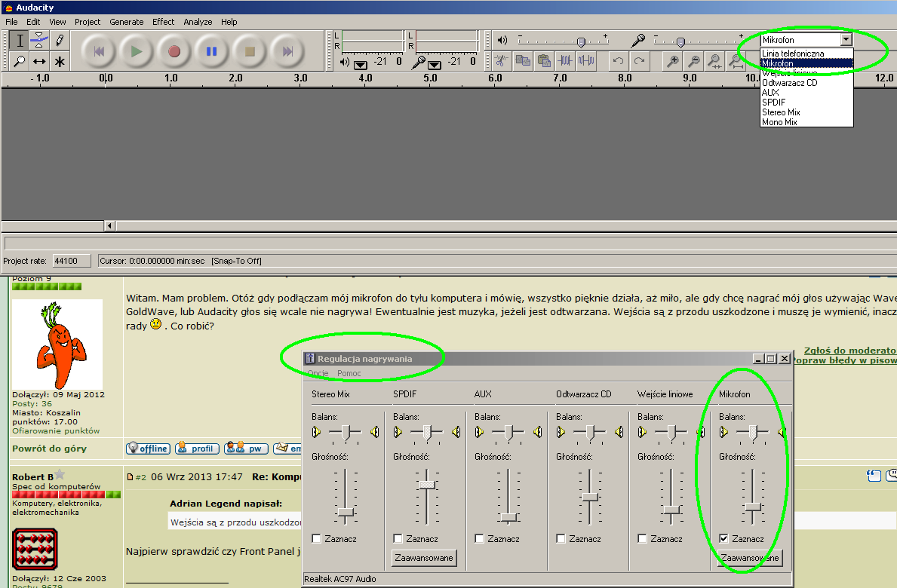Click Silence selection icon

click(x=586, y=60)
